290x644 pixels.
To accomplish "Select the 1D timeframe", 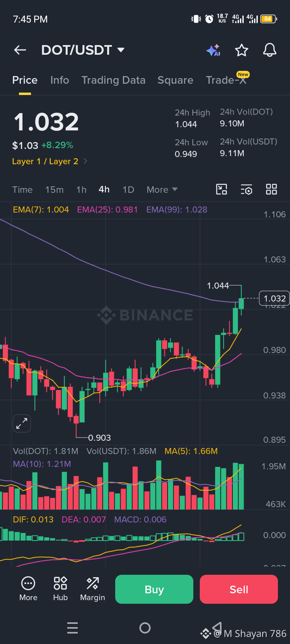I will [128, 190].
